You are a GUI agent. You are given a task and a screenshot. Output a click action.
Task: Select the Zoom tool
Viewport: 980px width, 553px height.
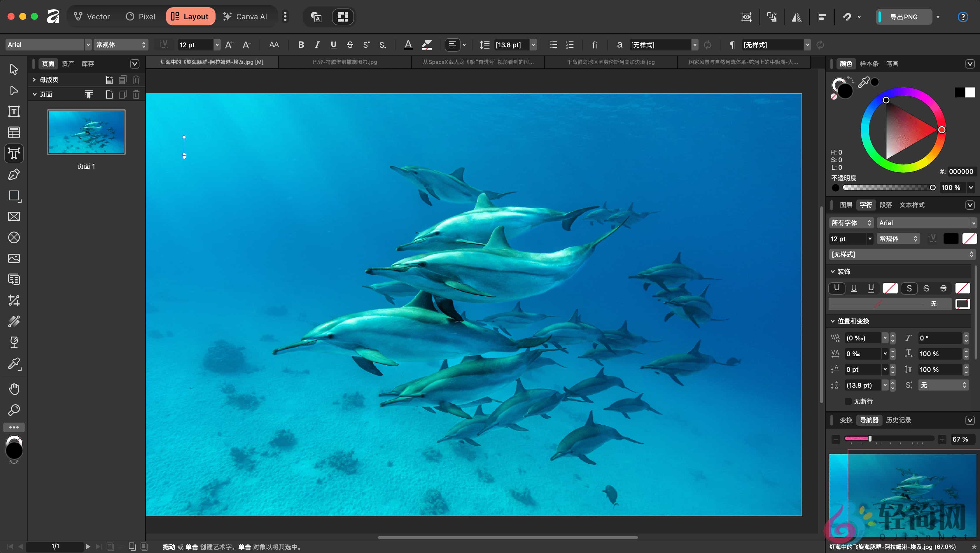click(x=14, y=410)
